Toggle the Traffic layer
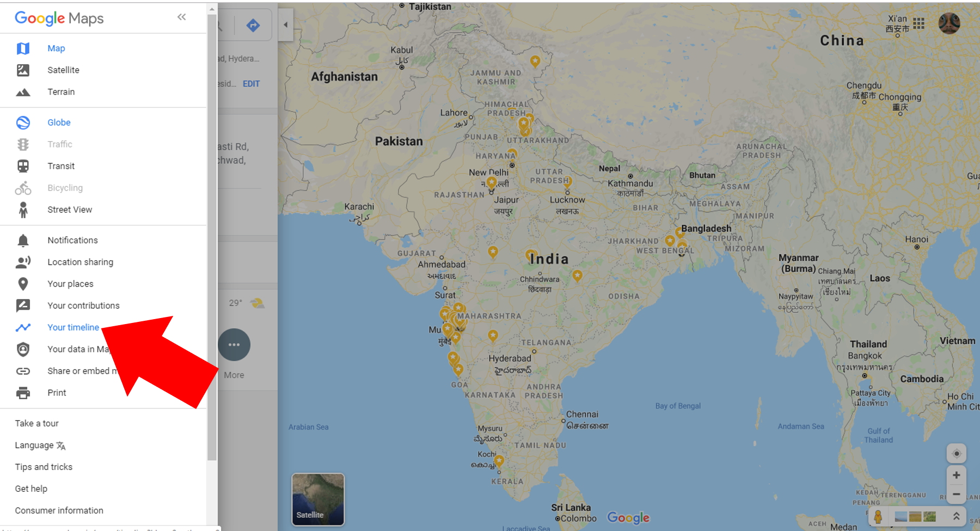 pyautogui.click(x=60, y=144)
